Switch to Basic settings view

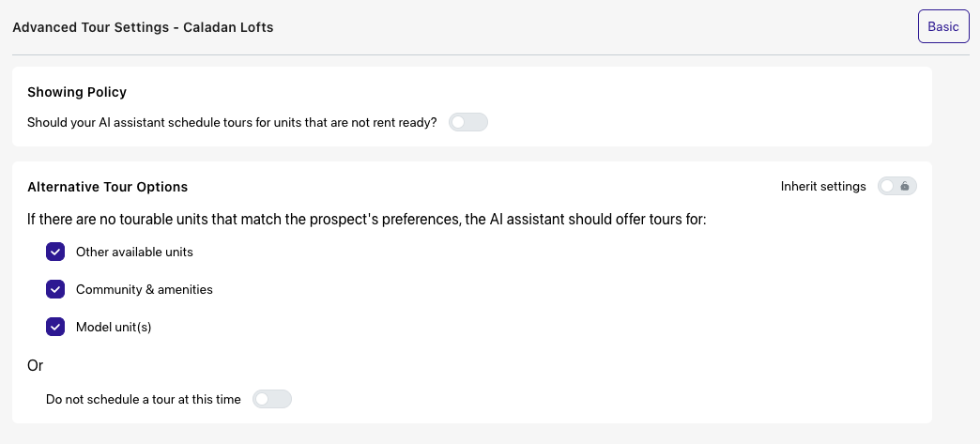(x=943, y=26)
